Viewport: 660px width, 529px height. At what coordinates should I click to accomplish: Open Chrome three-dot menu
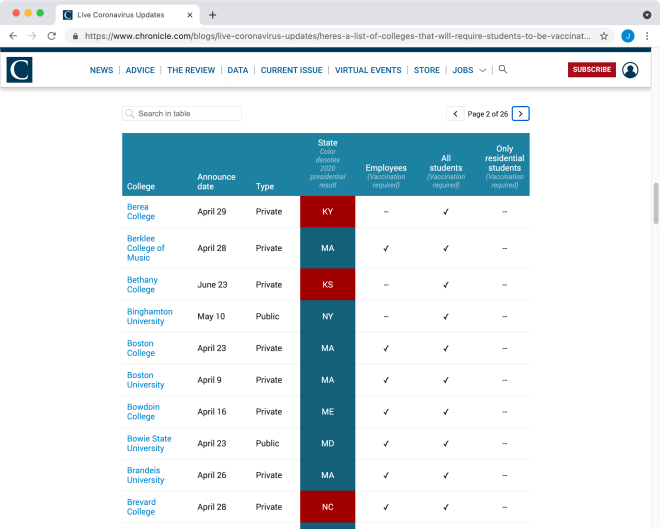(x=647, y=36)
